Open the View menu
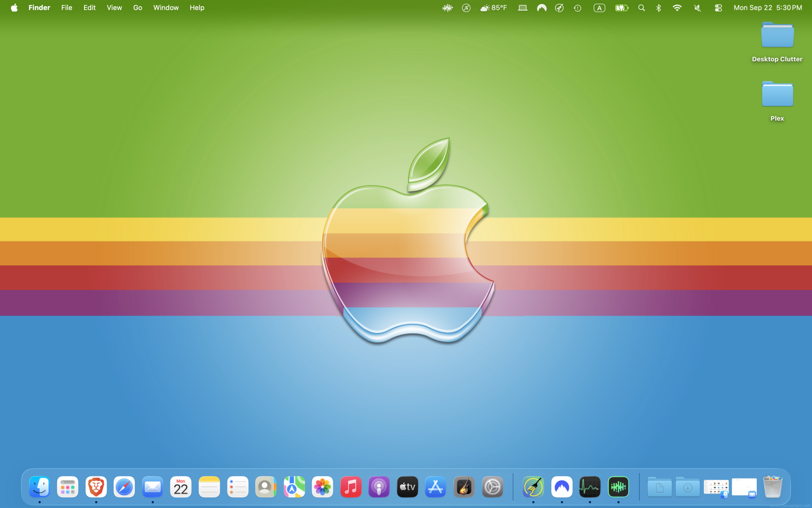The image size is (812, 508). [114, 8]
